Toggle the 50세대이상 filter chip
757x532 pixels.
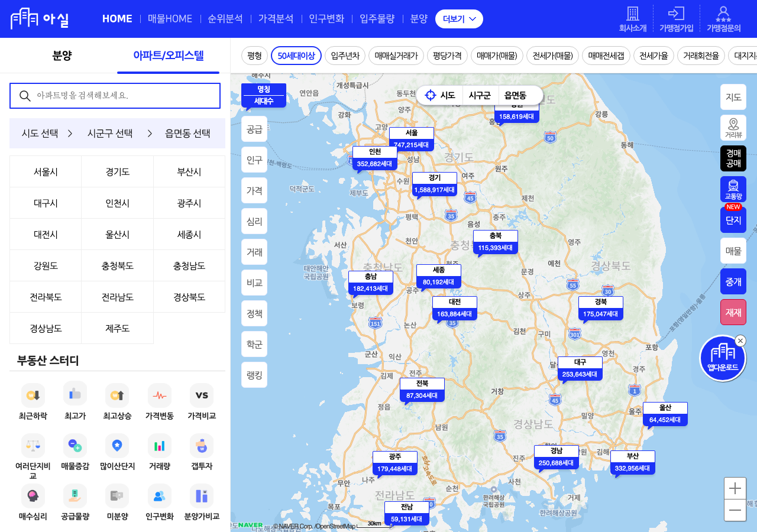[296, 56]
